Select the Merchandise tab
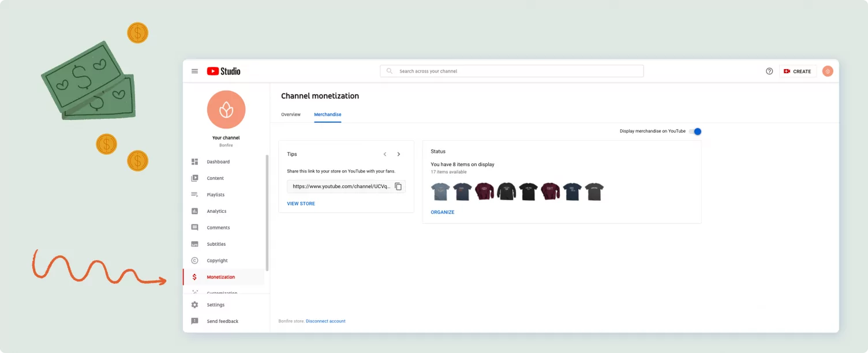The width and height of the screenshot is (868, 353). (x=327, y=115)
